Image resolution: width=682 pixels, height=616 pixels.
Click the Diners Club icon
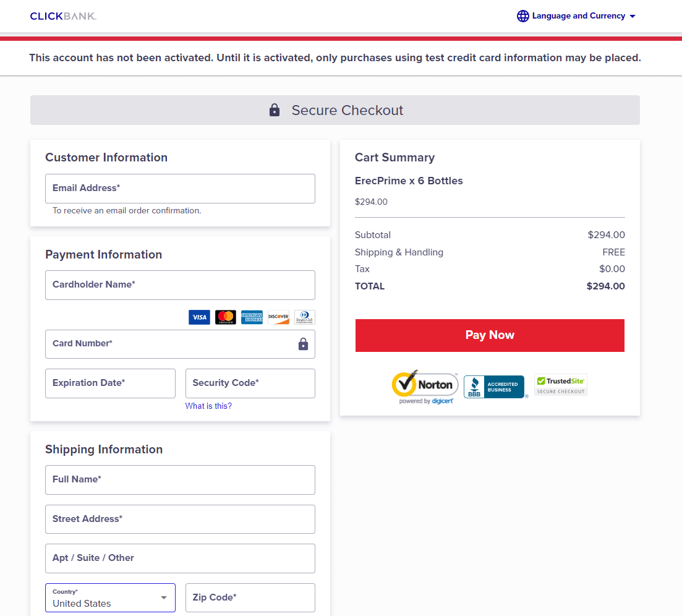point(304,317)
